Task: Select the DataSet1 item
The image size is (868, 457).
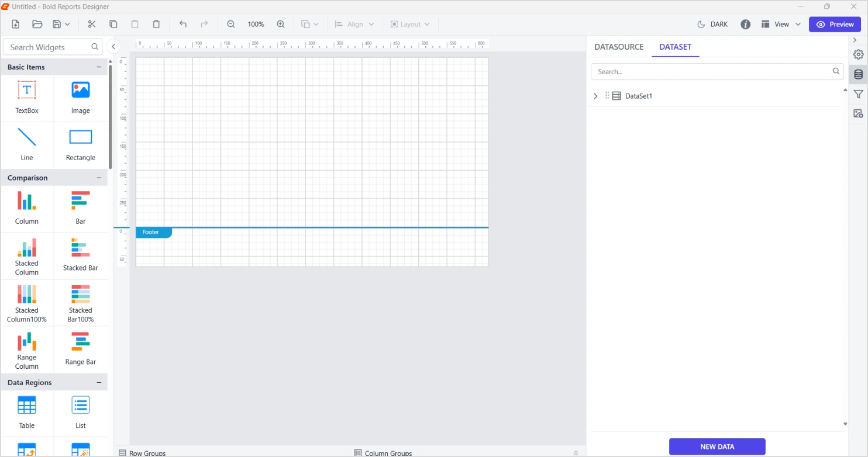Action: pyautogui.click(x=639, y=96)
